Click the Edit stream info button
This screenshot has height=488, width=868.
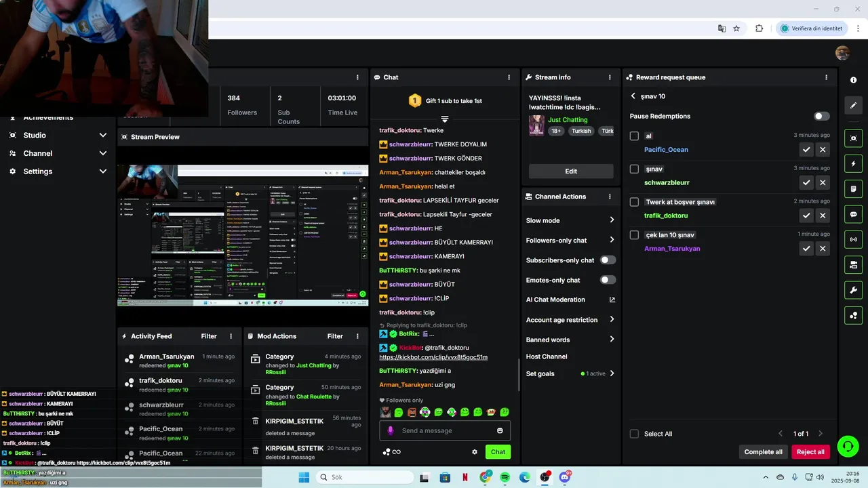pos(571,171)
